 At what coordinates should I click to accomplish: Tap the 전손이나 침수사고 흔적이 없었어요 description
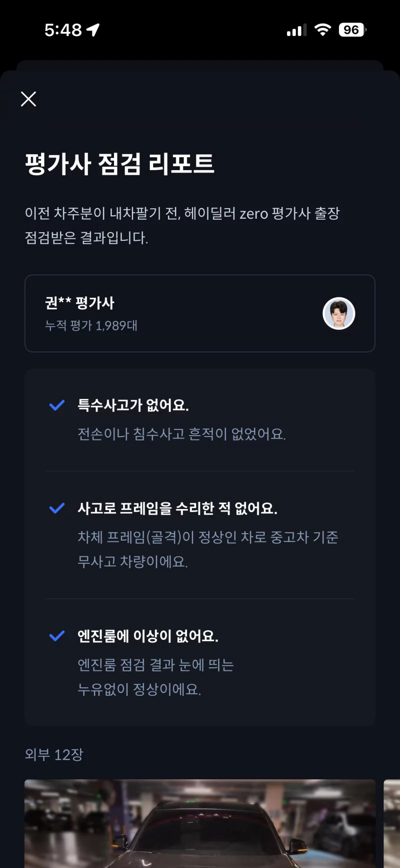pos(181,434)
